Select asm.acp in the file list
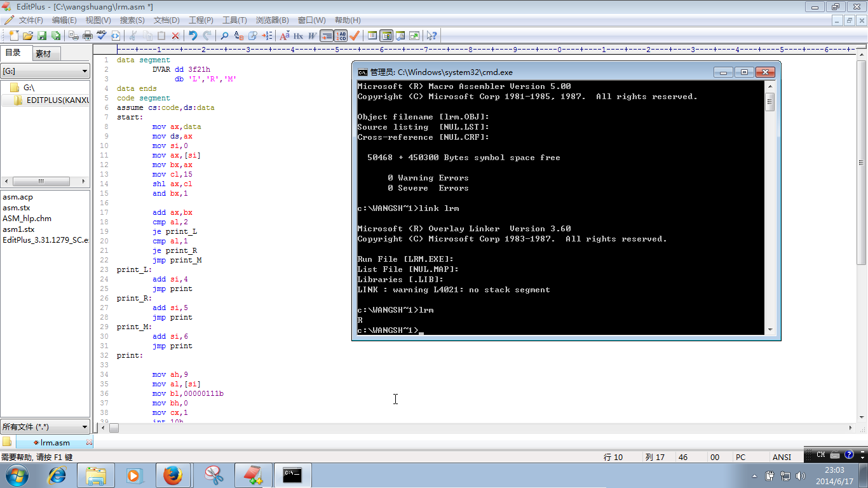This screenshot has height=488, width=868. click(x=18, y=197)
